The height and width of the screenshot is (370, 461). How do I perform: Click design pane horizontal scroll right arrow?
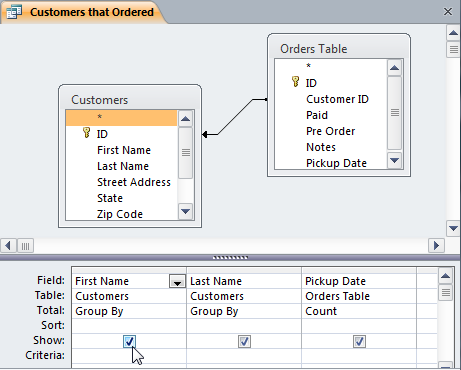pos(436,246)
